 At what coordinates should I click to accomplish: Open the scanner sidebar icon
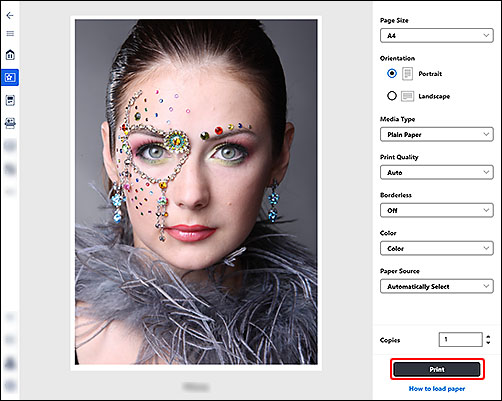(10, 123)
